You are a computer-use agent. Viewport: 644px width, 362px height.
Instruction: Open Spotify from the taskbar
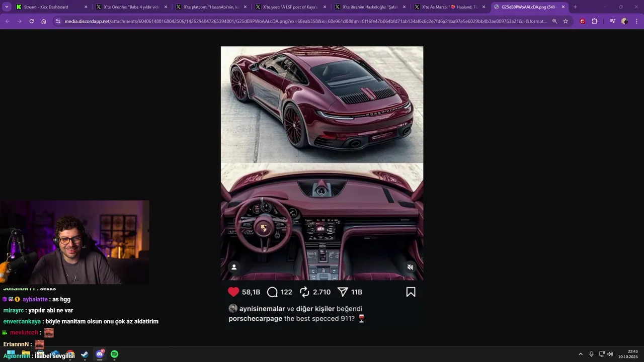coord(114,354)
